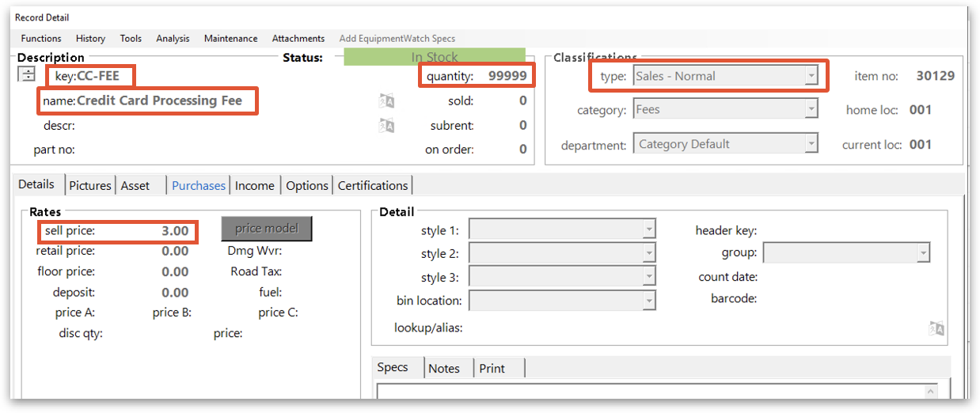The width and height of the screenshot is (980, 413).
Task: Click the Dmg Wvr label
Action: (255, 251)
